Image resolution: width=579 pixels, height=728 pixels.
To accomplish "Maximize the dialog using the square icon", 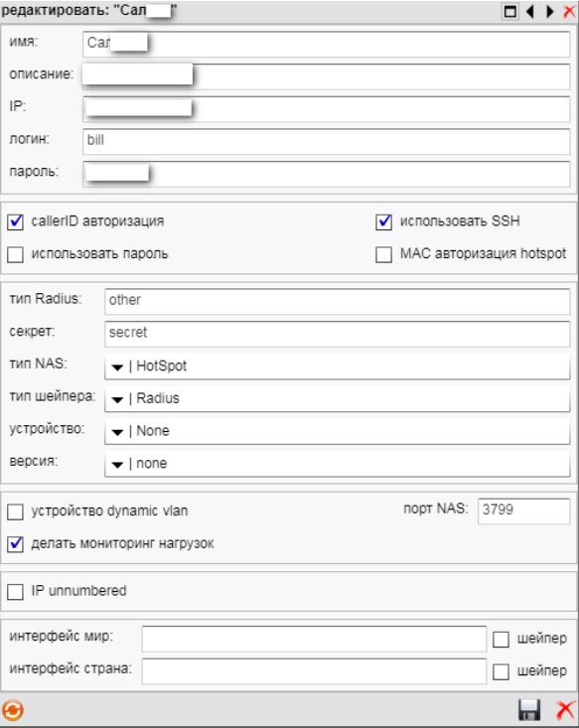I will pos(510,11).
